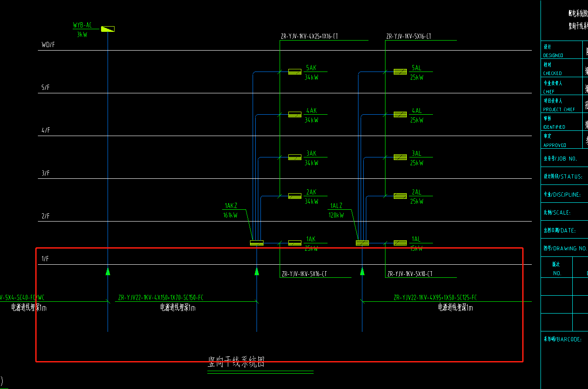Viewport: 588px width, 389px height.
Task: Click the ZR-YJV-1KV-5X16-CT label above the 5AL riser
Action: click(x=409, y=37)
